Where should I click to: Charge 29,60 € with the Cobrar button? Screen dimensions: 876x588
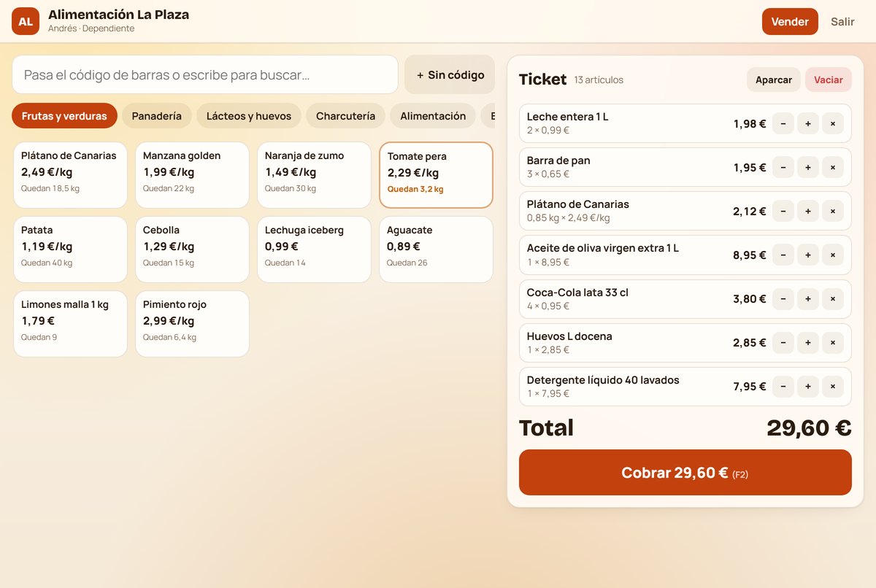[x=685, y=473]
